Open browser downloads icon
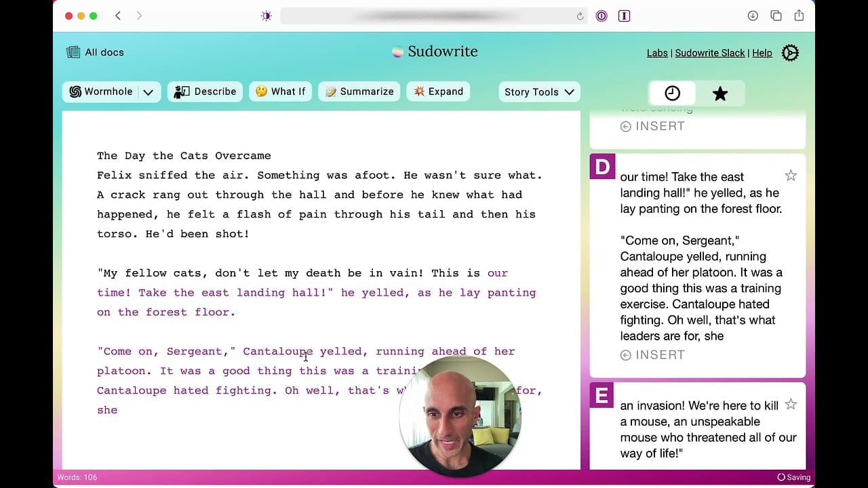The width and height of the screenshot is (868, 488). [x=753, y=16]
